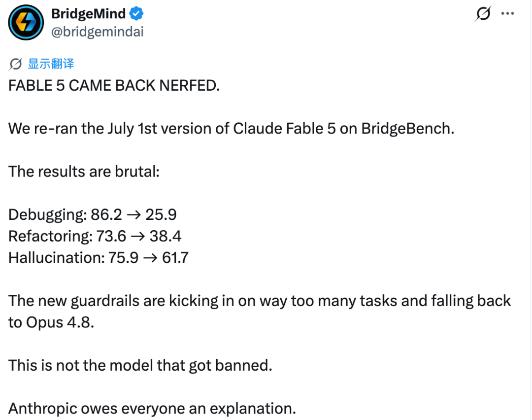Click Anthropic owes everyone an explanation
Image resolution: width=532 pixels, height=420 pixels.
tap(152, 409)
